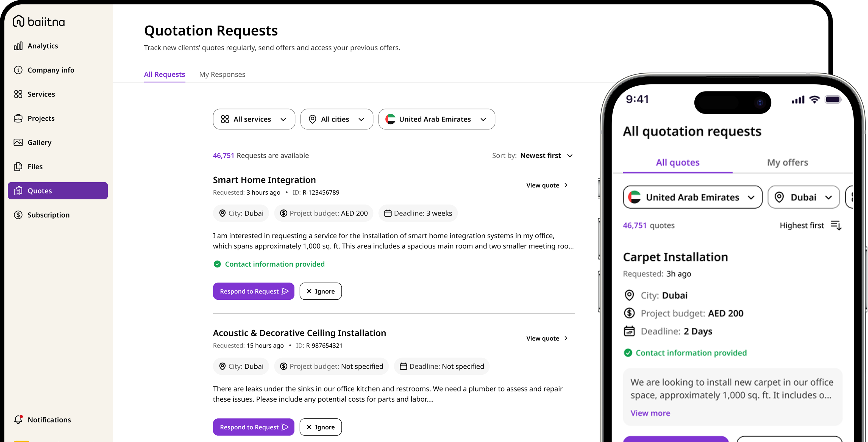Expand United Arab Emirates country filter on desktop
Viewport: 868px width, 442px height.
[x=436, y=119]
